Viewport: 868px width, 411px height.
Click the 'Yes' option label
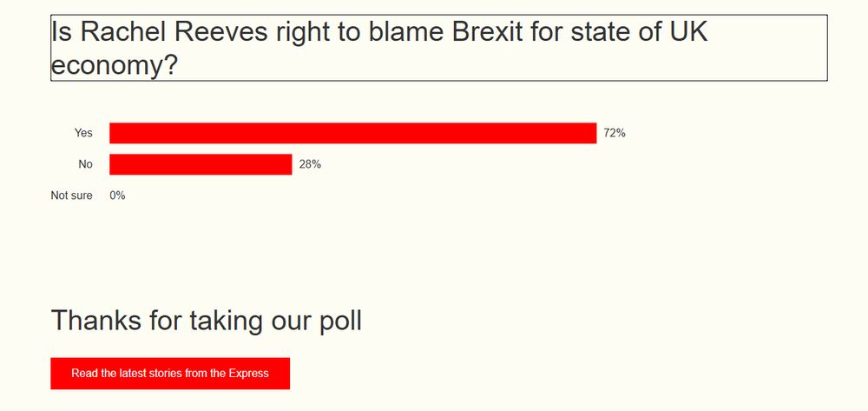point(83,133)
